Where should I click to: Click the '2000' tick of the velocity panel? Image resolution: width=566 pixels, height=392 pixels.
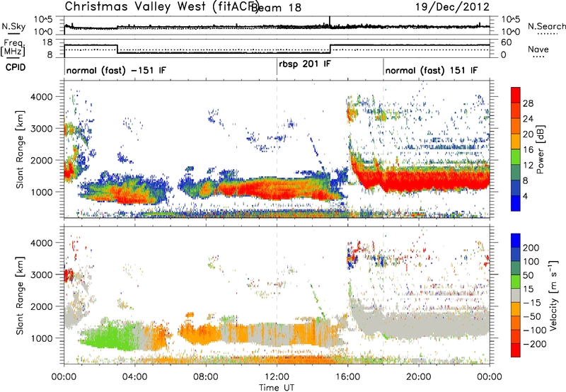coord(42,306)
